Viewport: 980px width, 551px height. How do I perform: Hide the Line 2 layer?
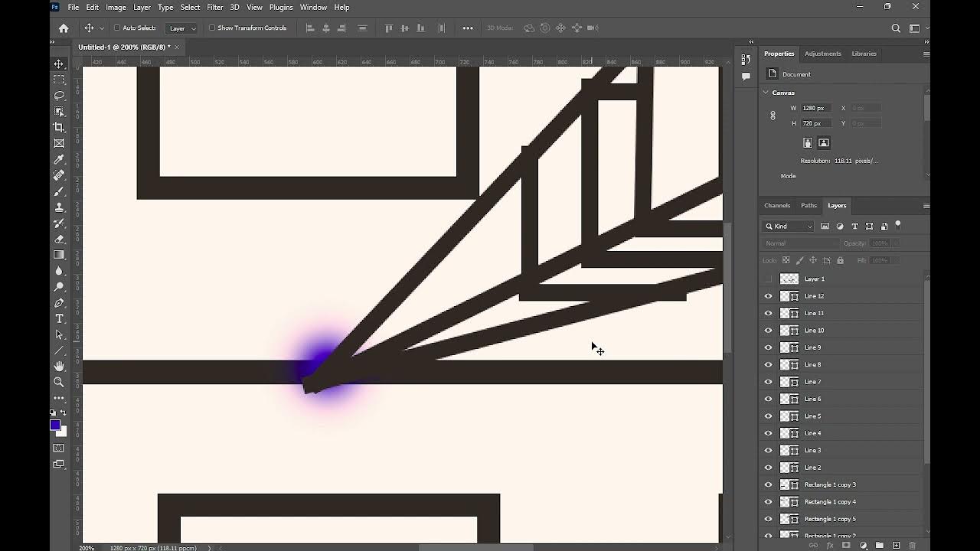tap(769, 468)
